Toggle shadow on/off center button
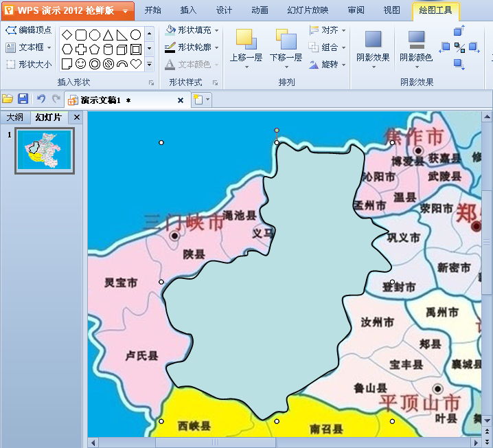Screen dimensions: 493x448 [x=459, y=47]
